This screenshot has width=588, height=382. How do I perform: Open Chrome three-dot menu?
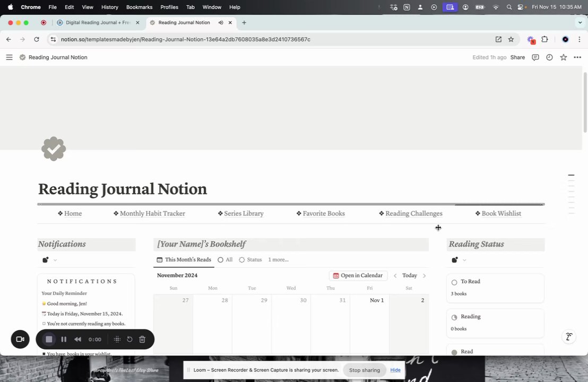(580, 39)
